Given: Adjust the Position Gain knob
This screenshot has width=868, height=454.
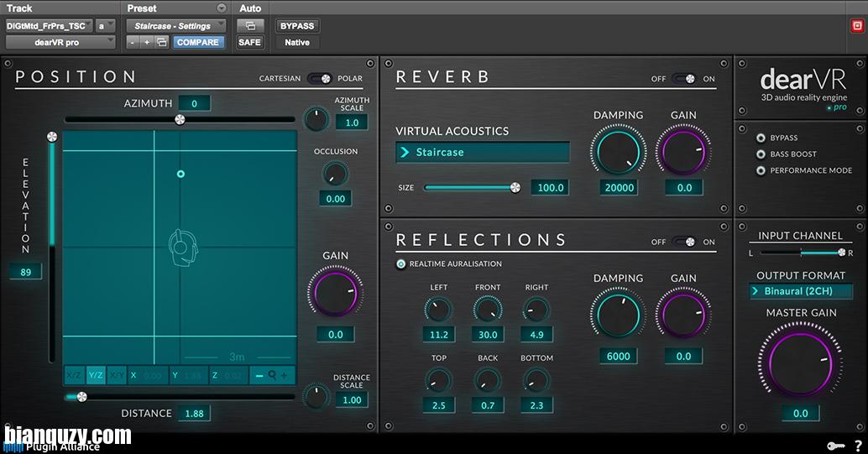Looking at the screenshot, I should pos(336,292).
